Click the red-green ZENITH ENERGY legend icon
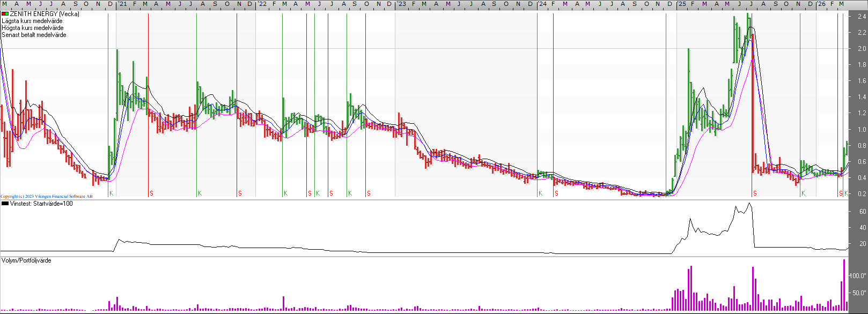The width and height of the screenshot is (868, 314). pyautogui.click(x=5, y=14)
